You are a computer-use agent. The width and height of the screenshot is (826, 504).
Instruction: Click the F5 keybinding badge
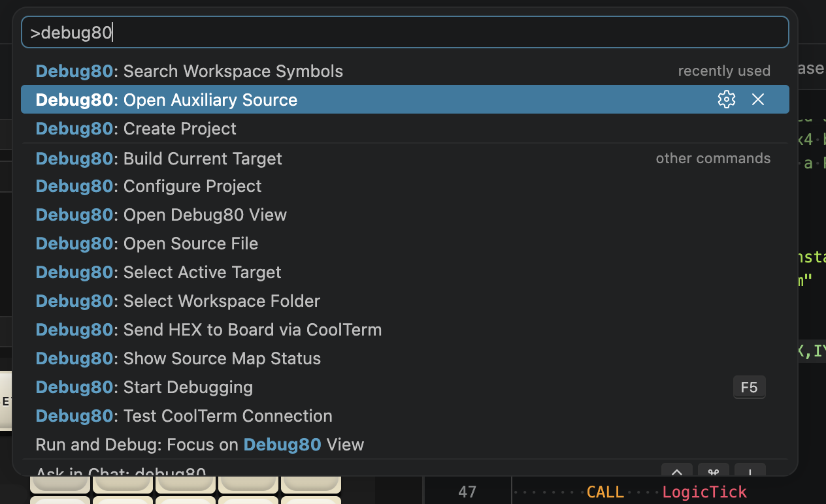749,387
